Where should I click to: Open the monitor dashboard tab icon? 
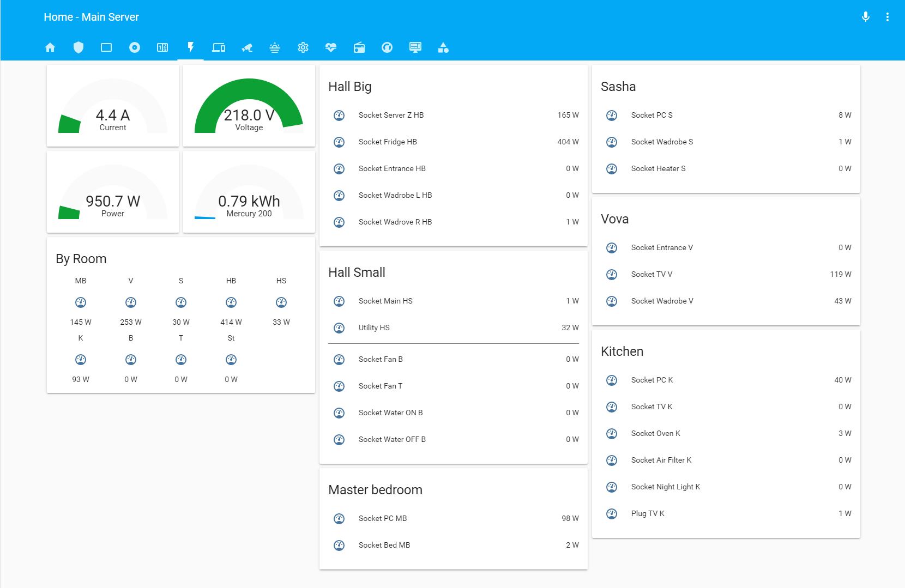[x=415, y=47]
